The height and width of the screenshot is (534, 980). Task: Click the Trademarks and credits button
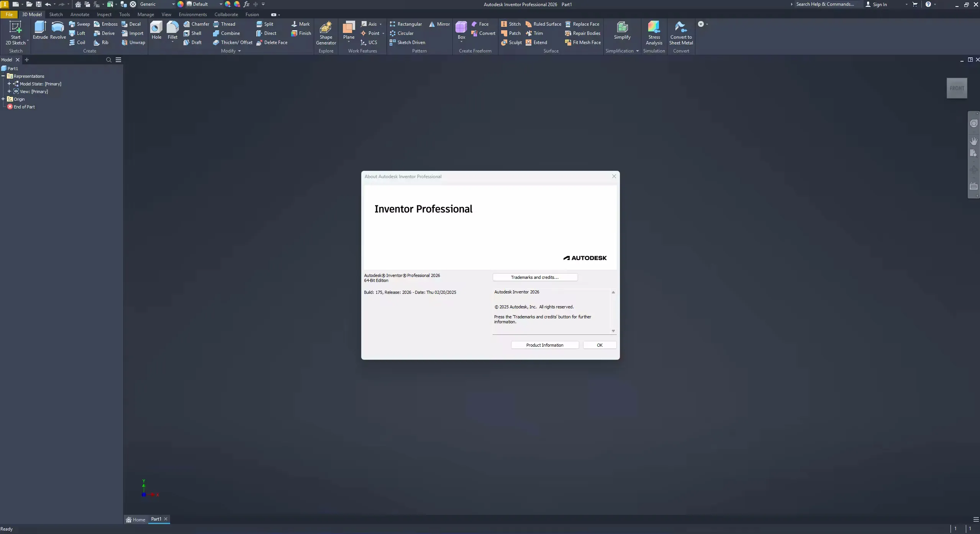[x=535, y=277]
